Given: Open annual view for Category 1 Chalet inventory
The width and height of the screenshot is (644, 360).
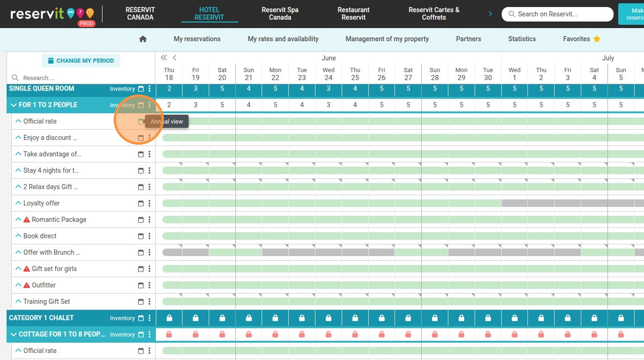Looking at the screenshot, I should coord(141,318).
